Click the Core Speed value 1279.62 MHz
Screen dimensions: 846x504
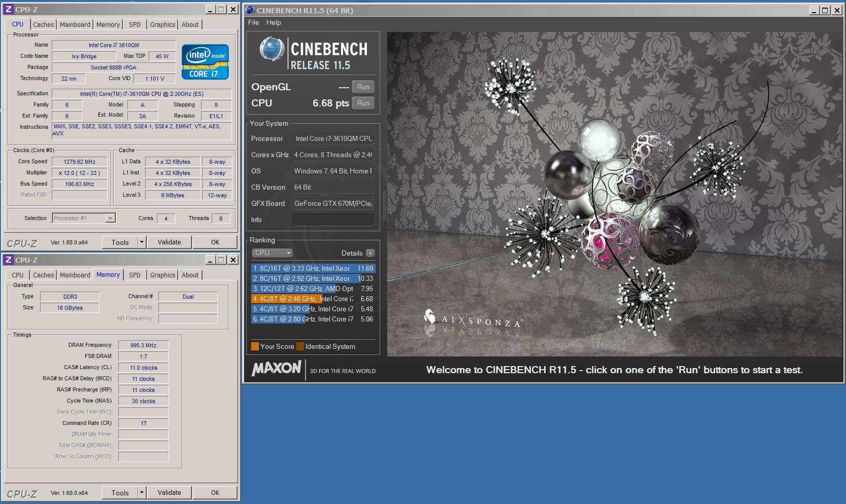[80, 162]
